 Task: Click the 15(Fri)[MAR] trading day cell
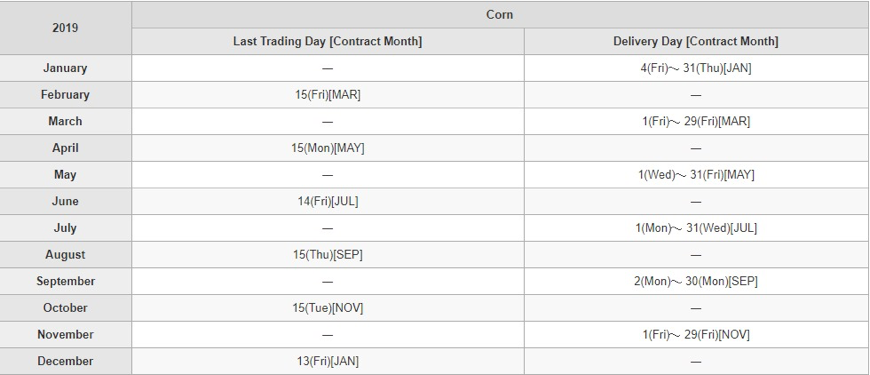327,95
